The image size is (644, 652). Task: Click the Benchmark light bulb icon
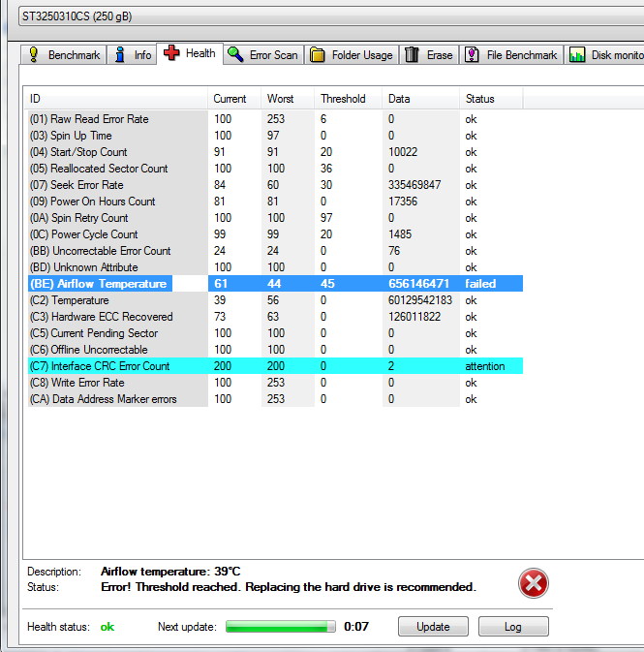tap(34, 55)
